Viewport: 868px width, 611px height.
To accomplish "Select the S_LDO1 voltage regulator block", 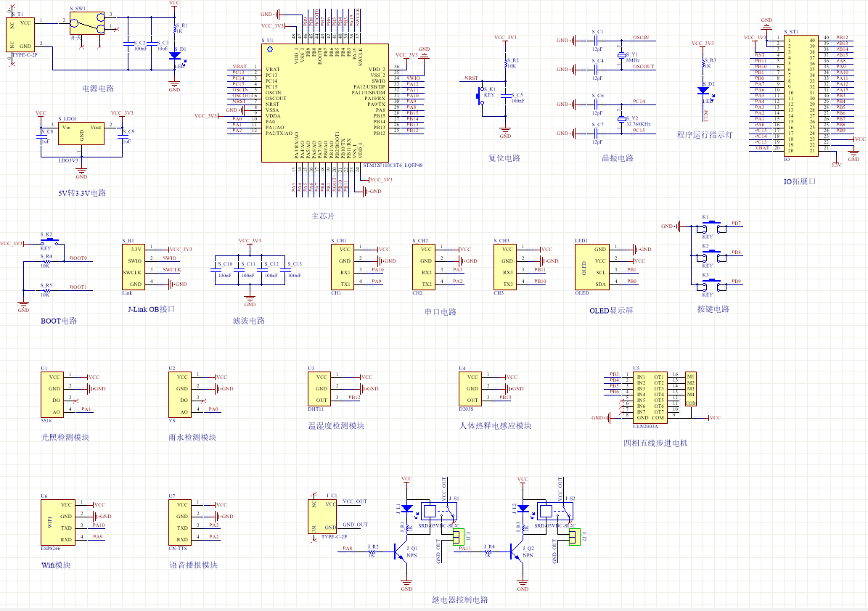I will click(81, 134).
